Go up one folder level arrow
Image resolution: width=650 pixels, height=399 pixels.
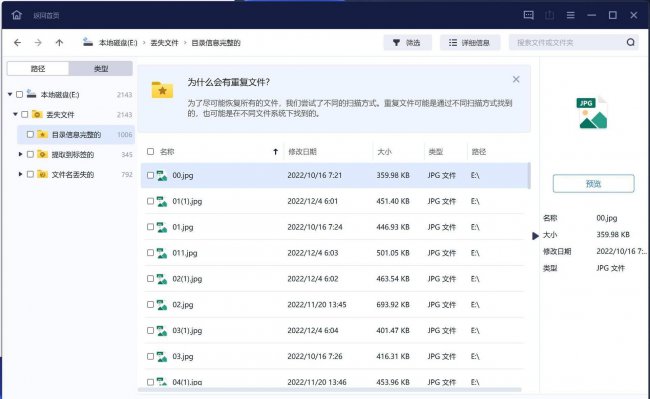pyautogui.click(x=59, y=42)
